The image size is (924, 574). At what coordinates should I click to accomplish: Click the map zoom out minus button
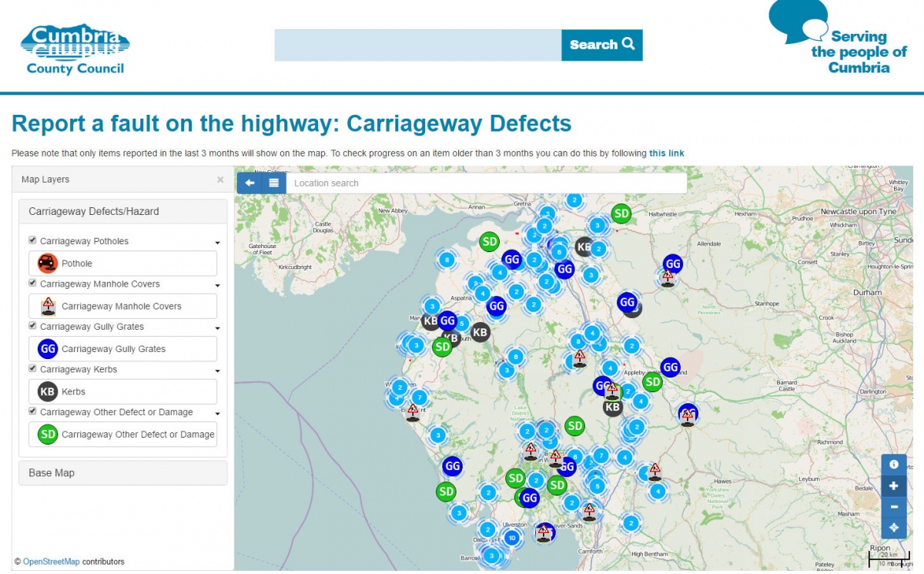point(893,507)
